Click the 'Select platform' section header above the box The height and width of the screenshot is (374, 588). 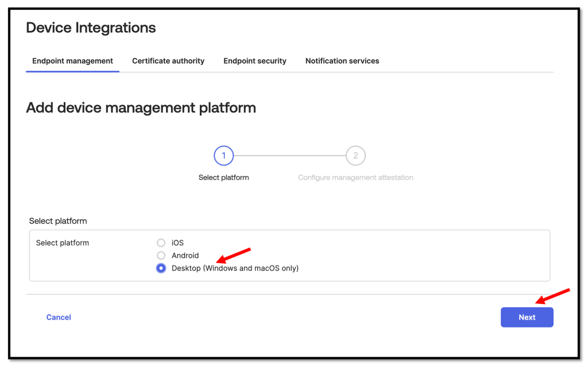click(x=58, y=221)
